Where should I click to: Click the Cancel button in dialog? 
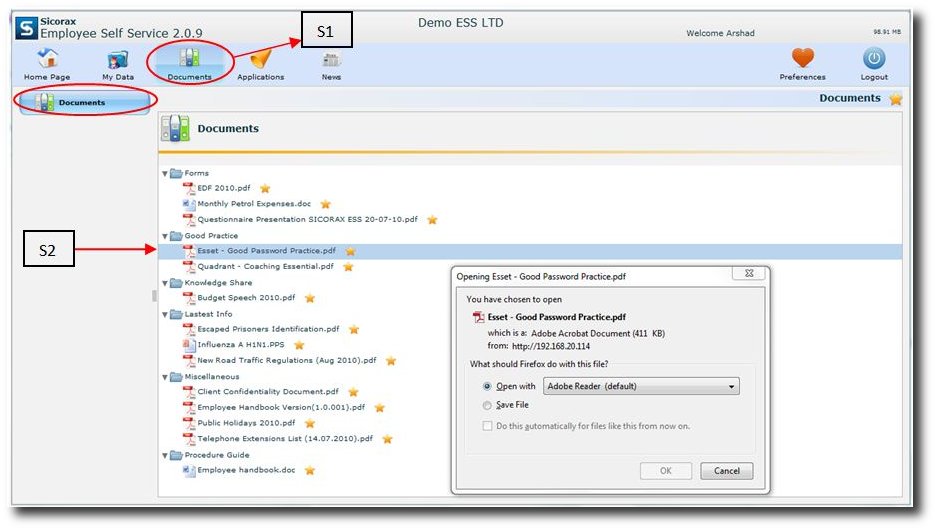coord(727,471)
